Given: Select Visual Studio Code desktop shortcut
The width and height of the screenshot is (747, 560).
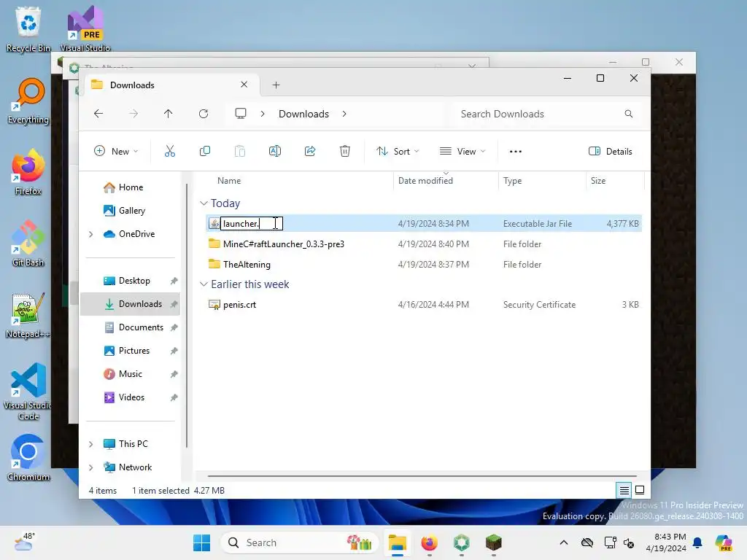Looking at the screenshot, I should pos(28,392).
